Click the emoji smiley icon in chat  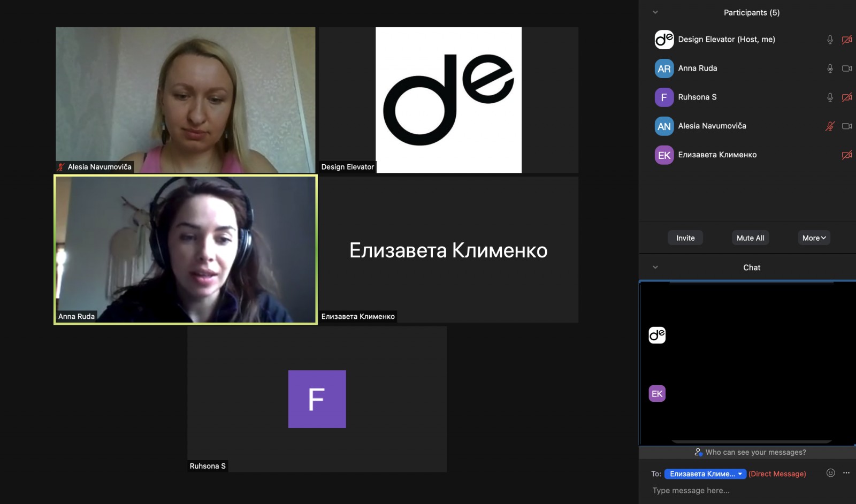point(830,473)
